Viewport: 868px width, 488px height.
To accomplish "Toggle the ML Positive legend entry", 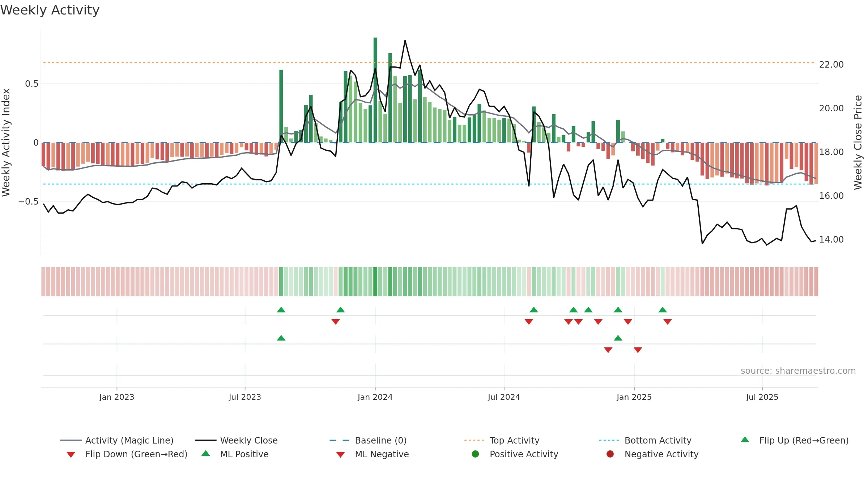I will (x=235, y=454).
